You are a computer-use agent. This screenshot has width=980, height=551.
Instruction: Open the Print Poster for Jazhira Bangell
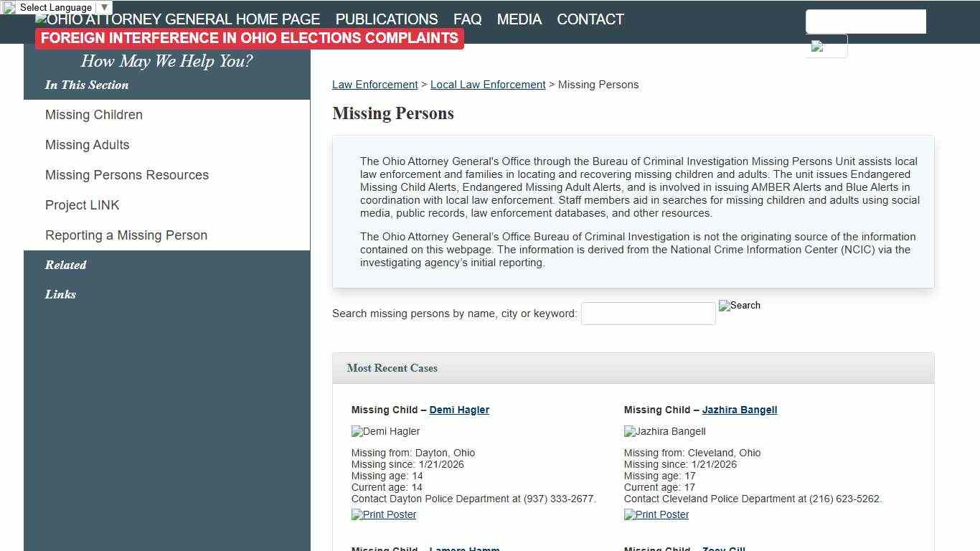(x=656, y=514)
